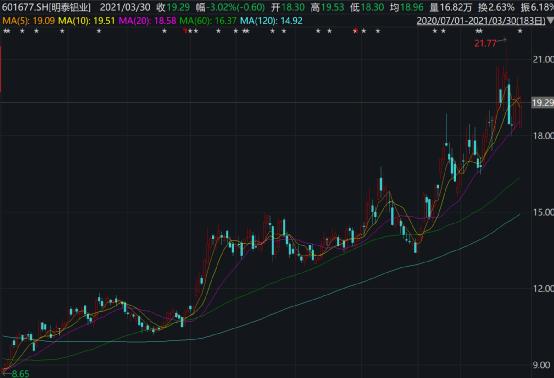Click the tall cyan candlestick near the peak
Image resolution: width=554 pixels, height=378 pixels.
(x=509, y=104)
